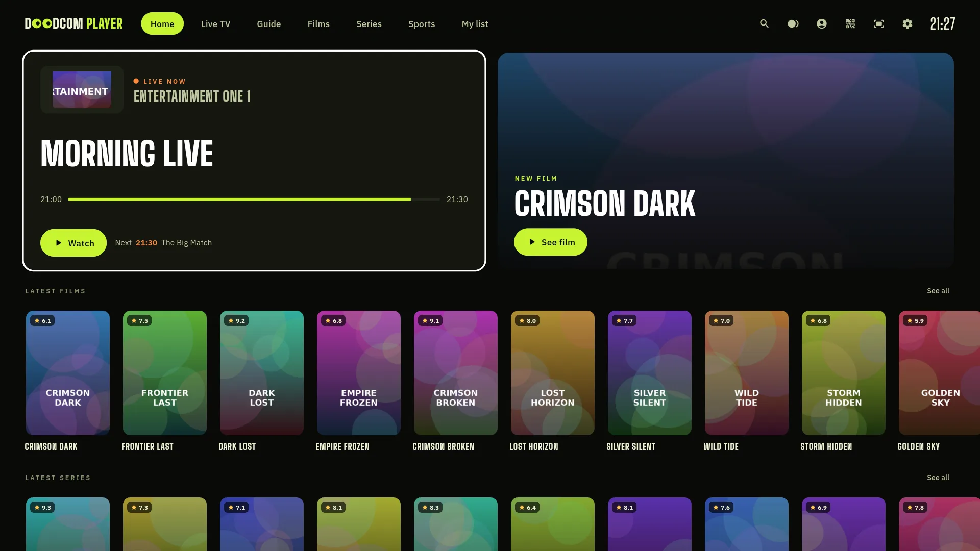Open the Guide tab
Viewport: 980px width, 551px height.
268,23
